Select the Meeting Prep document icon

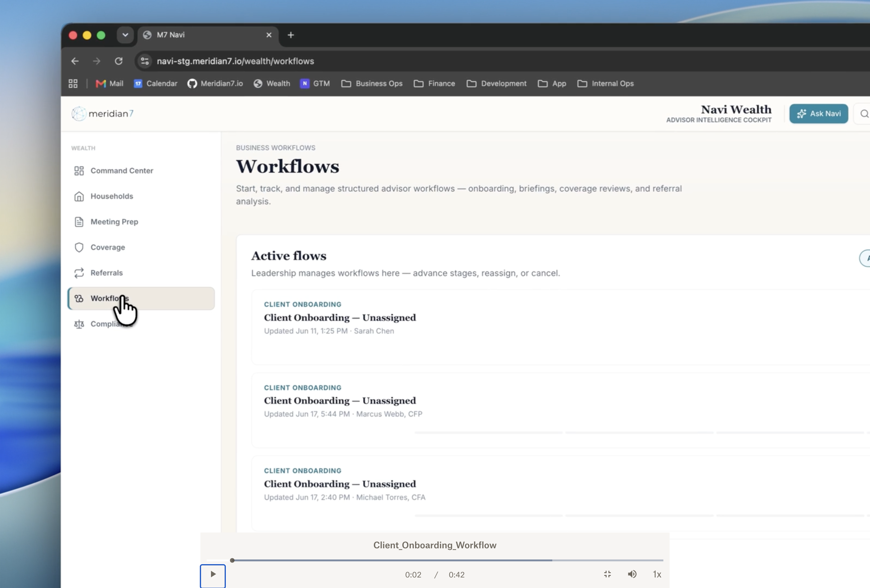click(x=79, y=221)
